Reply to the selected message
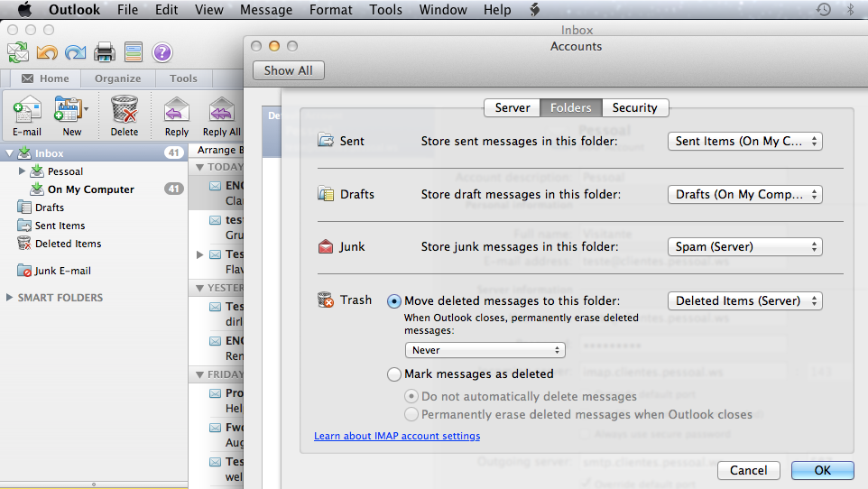This screenshot has width=868, height=489. coord(177,115)
